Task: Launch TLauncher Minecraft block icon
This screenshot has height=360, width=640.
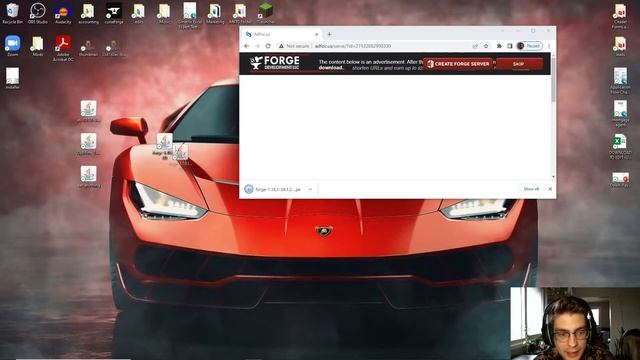Action: [266, 13]
